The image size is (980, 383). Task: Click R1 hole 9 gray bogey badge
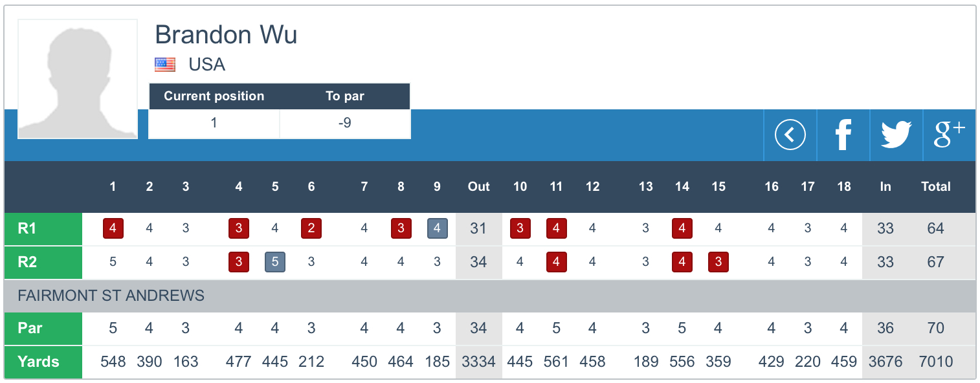click(x=437, y=228)
